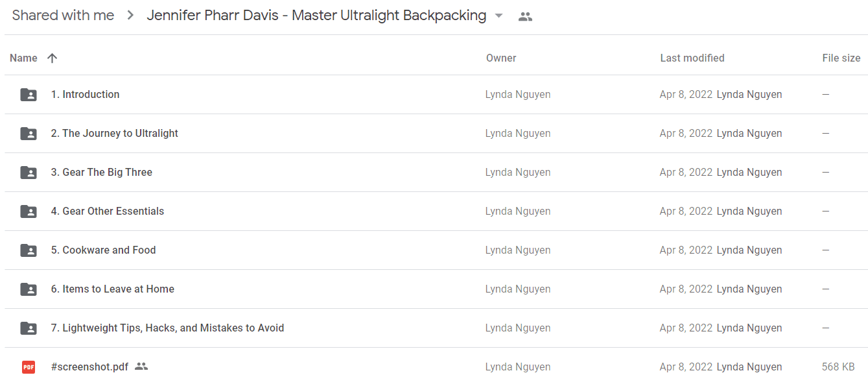
Task: Click the shared folder icon for 1. Introduction
Action: tap(29, 95)
